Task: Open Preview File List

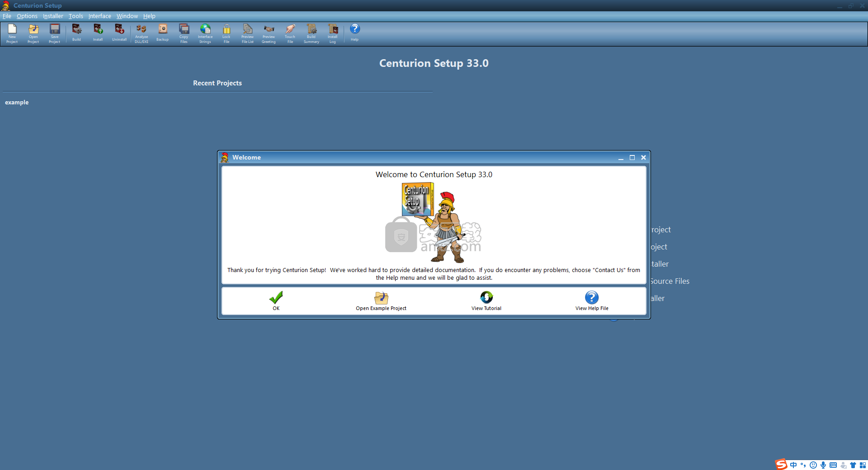Action: pyautogui.click(x=248, y=34)
